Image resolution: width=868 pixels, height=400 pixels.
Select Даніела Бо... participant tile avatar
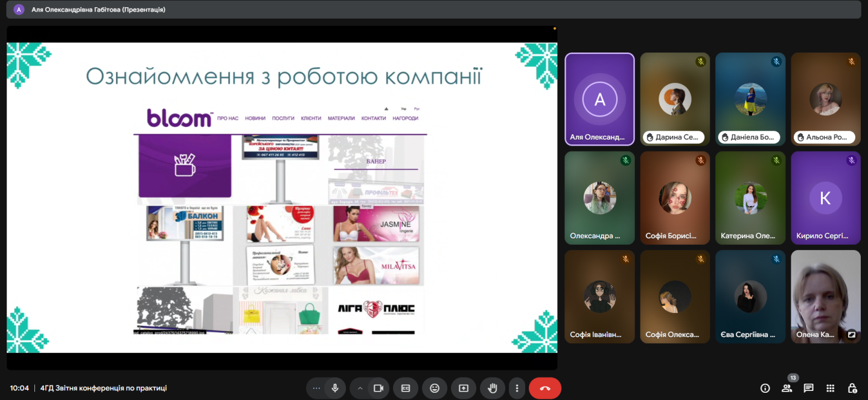pos(750,98)
